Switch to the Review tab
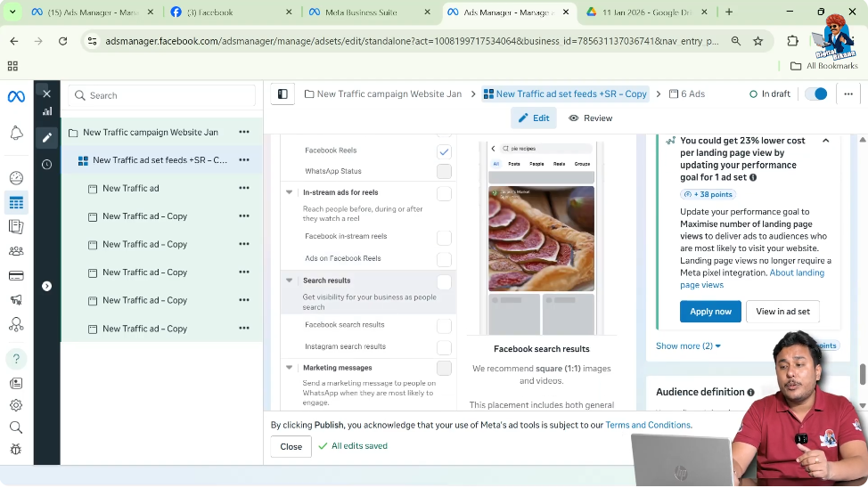The image size is (868, 488). click(591, 118)
